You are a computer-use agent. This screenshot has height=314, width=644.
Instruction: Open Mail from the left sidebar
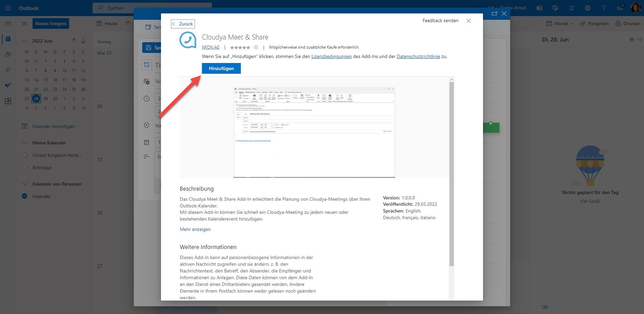pyautogui.click(x=8, y=23)
